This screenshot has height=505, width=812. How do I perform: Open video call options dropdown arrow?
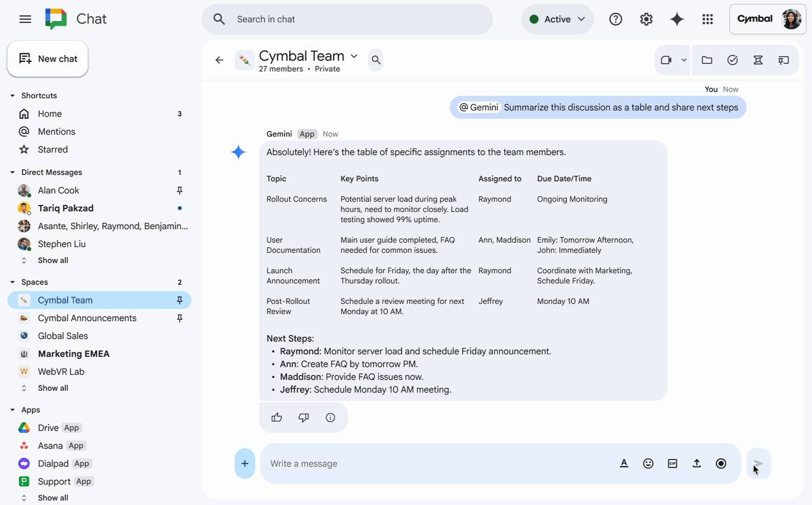[684, 60]
